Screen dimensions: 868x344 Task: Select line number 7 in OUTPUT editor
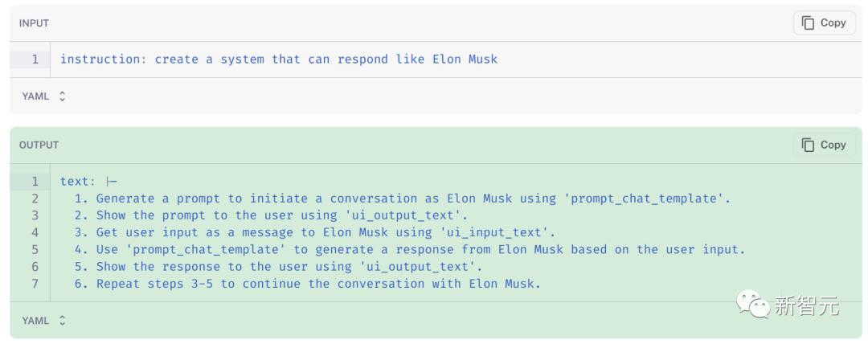click(x=35, y=283)
